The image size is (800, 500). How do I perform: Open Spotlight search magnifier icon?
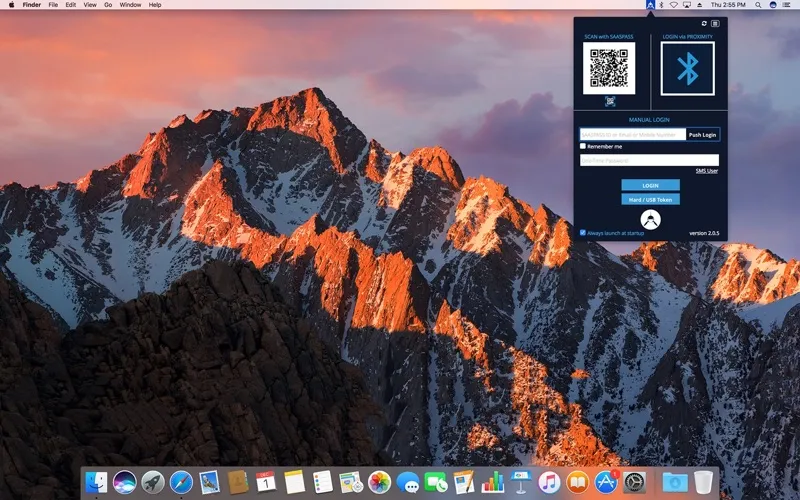pyautogui.click(x=757, y=5)
